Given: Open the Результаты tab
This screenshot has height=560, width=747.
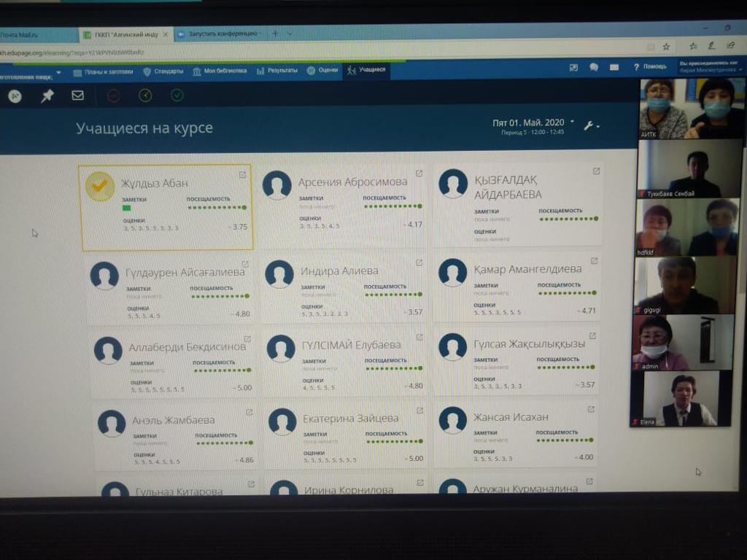Looking at the screenshot, I should [277, 70].
